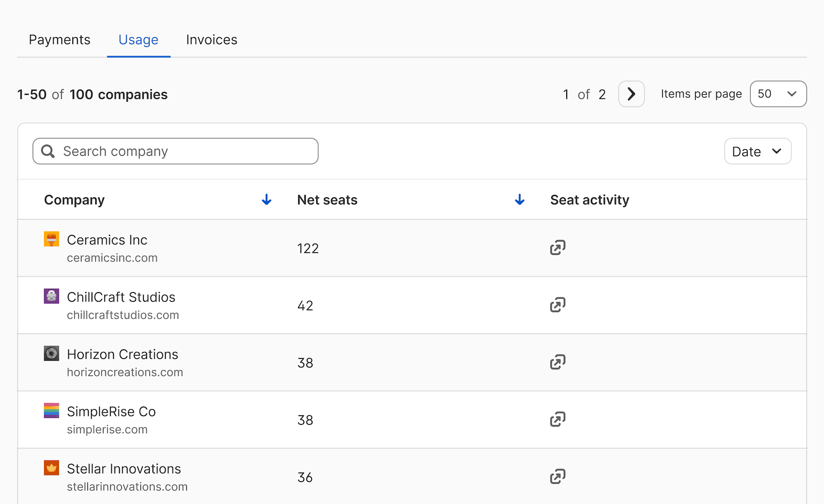Open seat activity for ChillCraft Studios
The height and width of the screenshot is (504, 824).
[x=558, y=305]
